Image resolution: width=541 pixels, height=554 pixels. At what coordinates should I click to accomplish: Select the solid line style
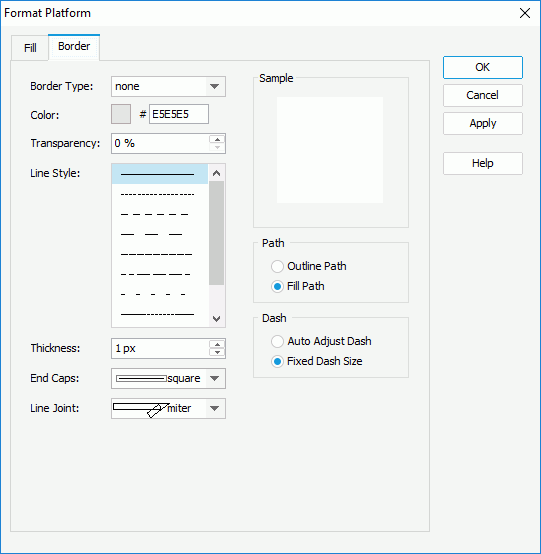pyautogui.click(x=160, y=174)
